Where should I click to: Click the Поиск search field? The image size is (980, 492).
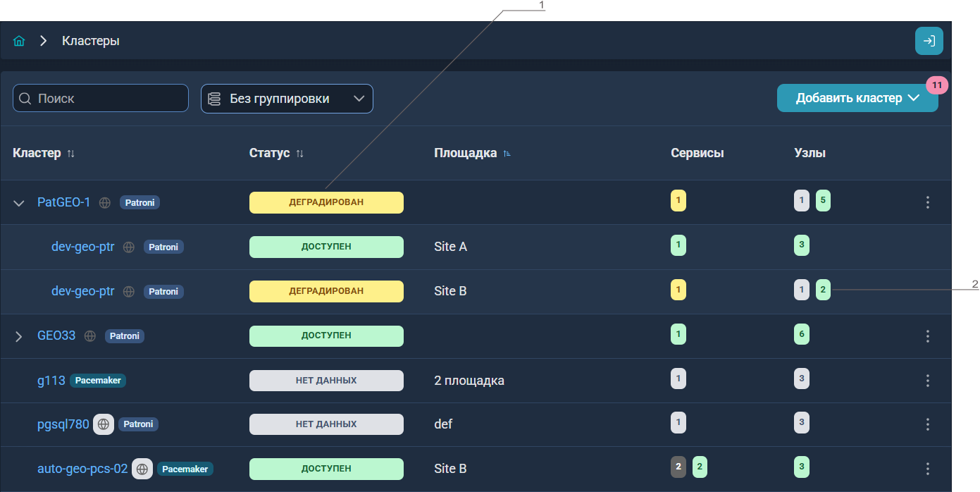coord(101,98)
